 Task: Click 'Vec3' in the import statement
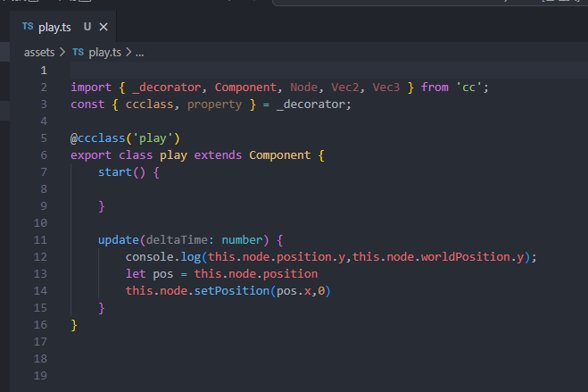(386, 88)
